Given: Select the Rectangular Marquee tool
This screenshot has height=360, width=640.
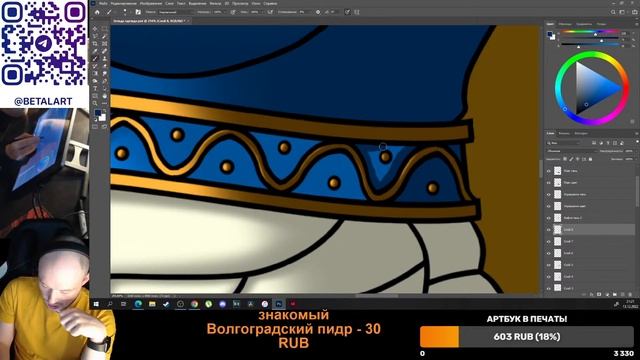Looking at the screenshot, I should [104, 29].
